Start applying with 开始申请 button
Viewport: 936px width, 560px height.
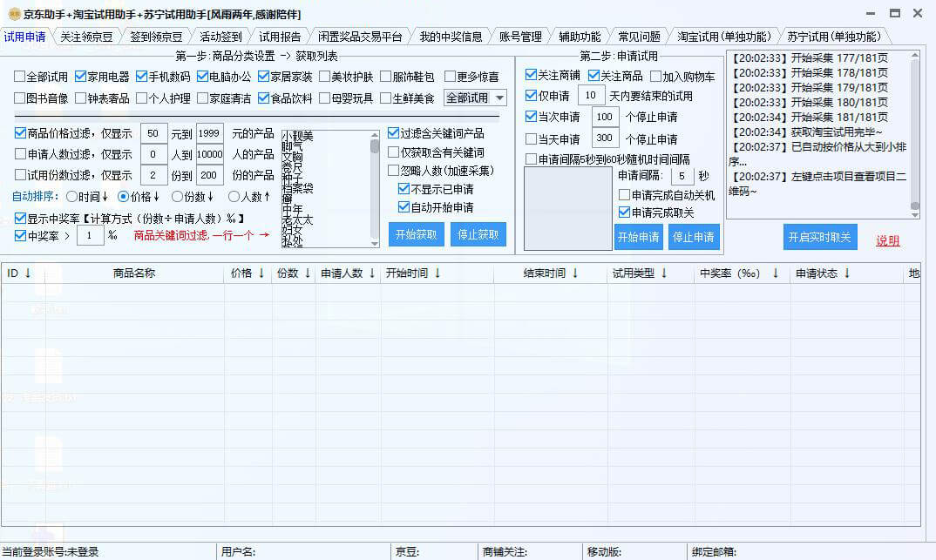(x=638, y=237)
